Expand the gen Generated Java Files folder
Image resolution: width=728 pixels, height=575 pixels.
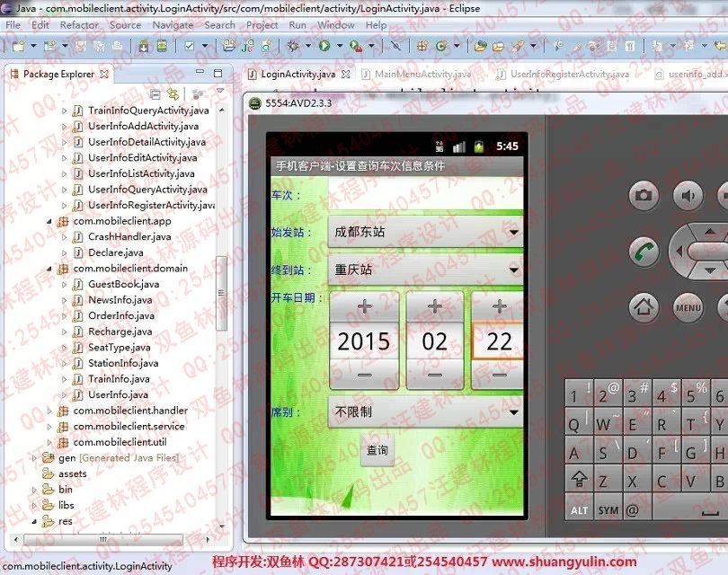click(x=34, y=458)
